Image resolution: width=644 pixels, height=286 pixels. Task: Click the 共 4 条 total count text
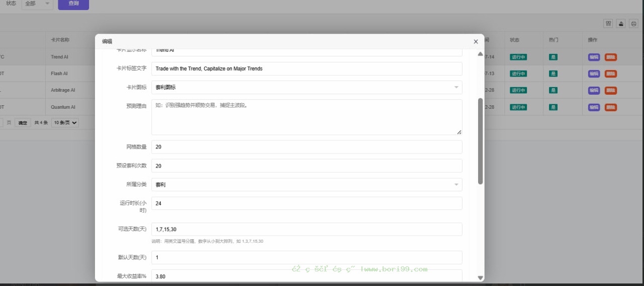(41, 123)
